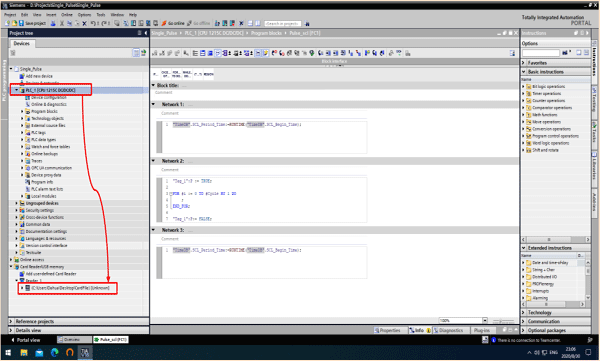The height and width of the screenshot is (361, 600).
Task: Click the grayed Go offline button
Action: pyautogui.click(x=199, y=23)
